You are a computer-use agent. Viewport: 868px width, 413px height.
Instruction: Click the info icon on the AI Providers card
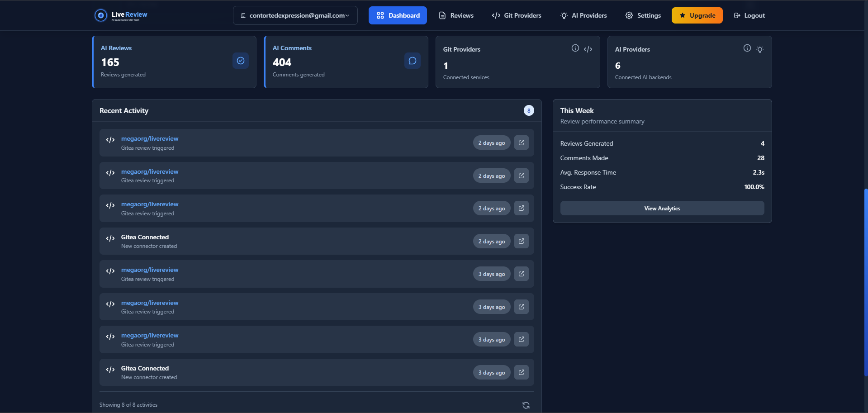[x=746, y=48]
